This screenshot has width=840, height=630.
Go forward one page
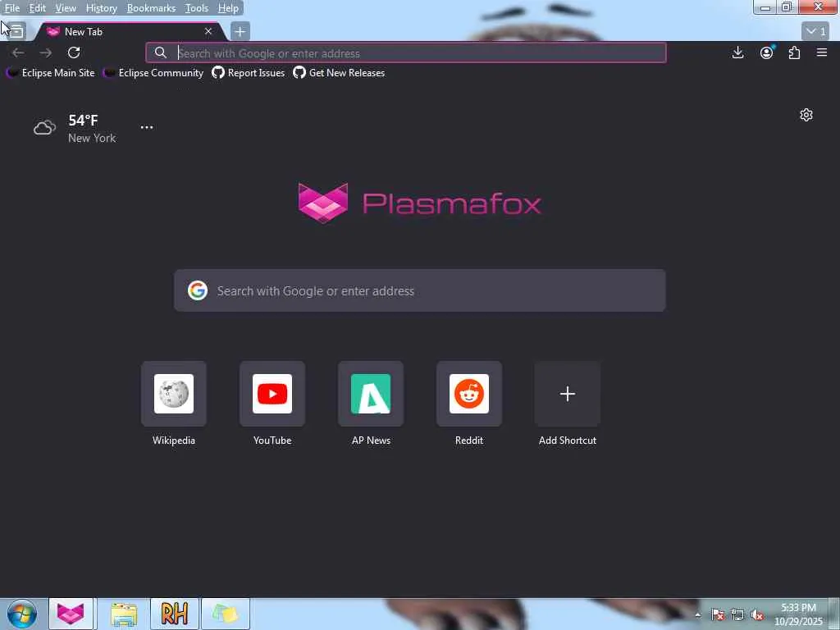click(46, 52)
